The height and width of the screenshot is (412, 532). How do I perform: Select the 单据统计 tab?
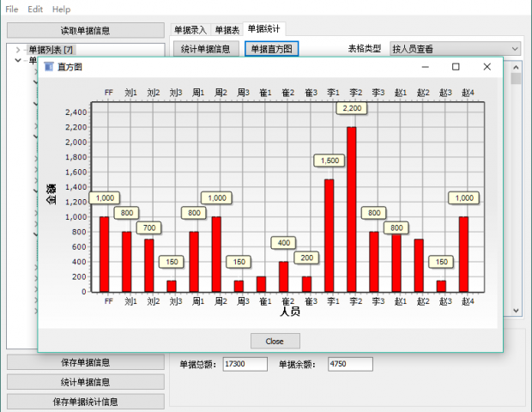pyautogui.click(x=264, y=30)
